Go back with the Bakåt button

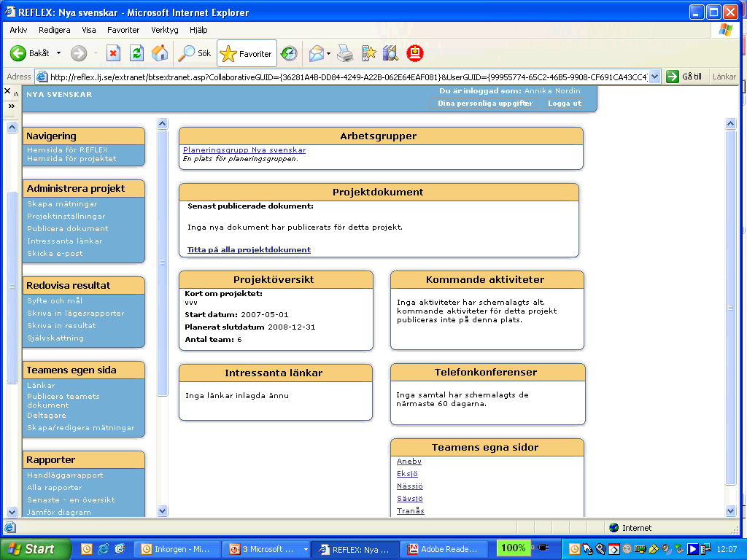click(x=29, y=52)
